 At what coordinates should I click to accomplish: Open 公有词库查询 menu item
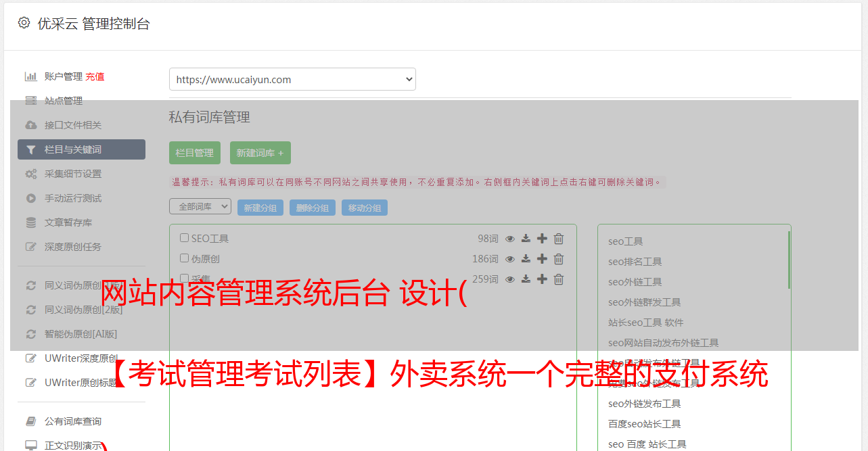coord(73,421)
